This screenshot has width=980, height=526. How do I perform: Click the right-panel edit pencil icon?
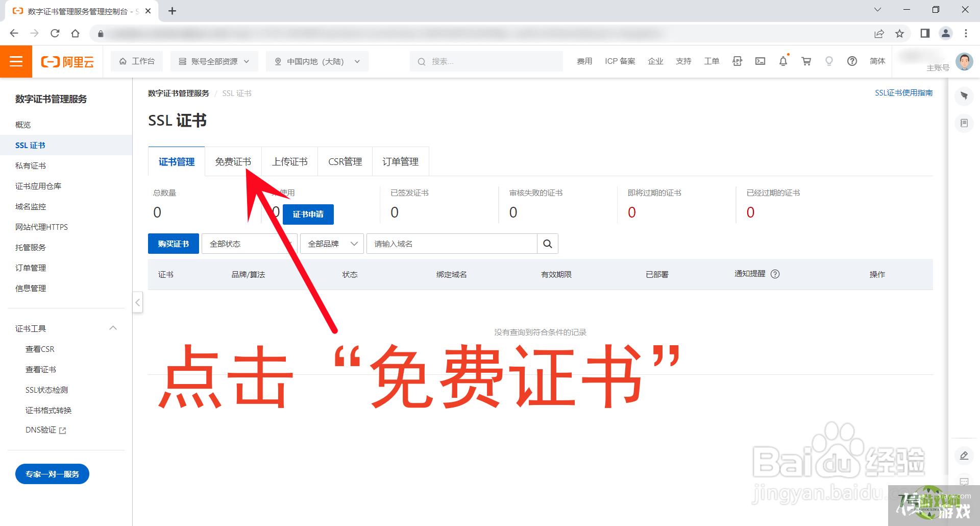[964, 456]
